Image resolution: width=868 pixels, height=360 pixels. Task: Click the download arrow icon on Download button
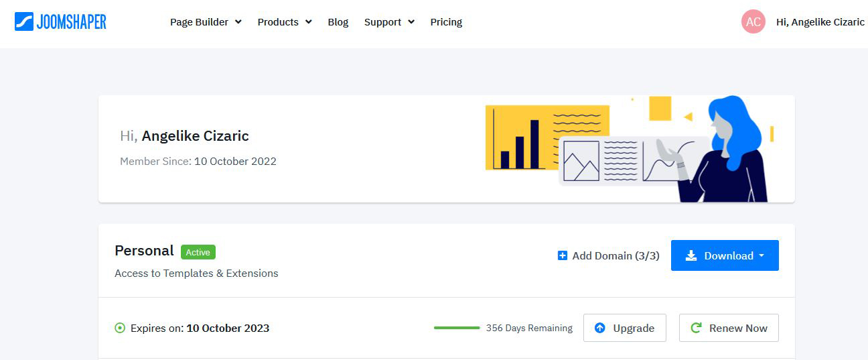691,255
